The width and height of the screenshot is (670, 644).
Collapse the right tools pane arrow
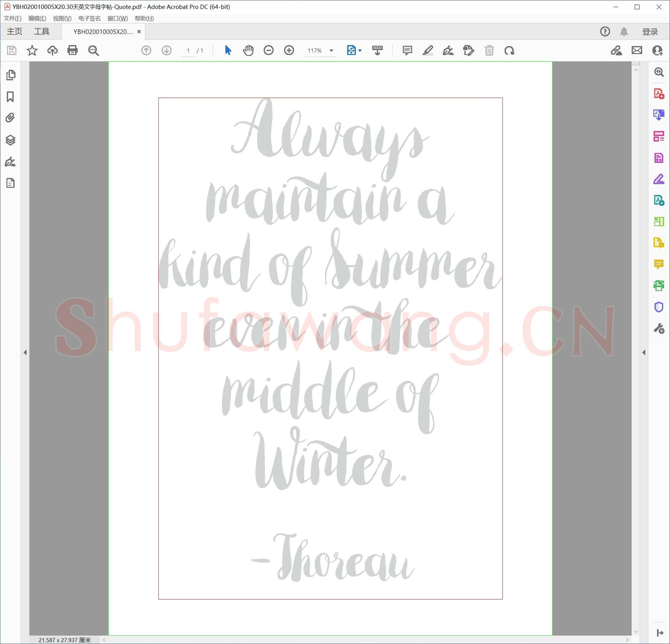[644, 352]
